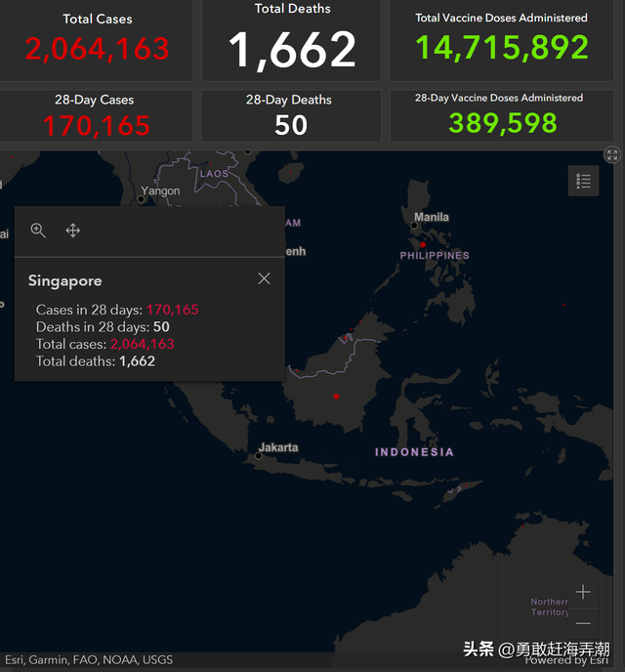Click the Yangon city marker

click(142, 199)
